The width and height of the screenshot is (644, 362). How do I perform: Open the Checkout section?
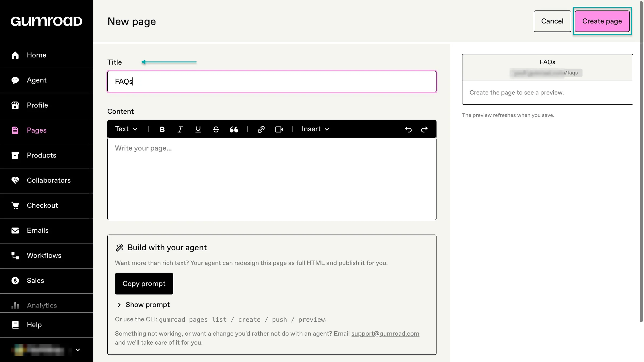46,206
